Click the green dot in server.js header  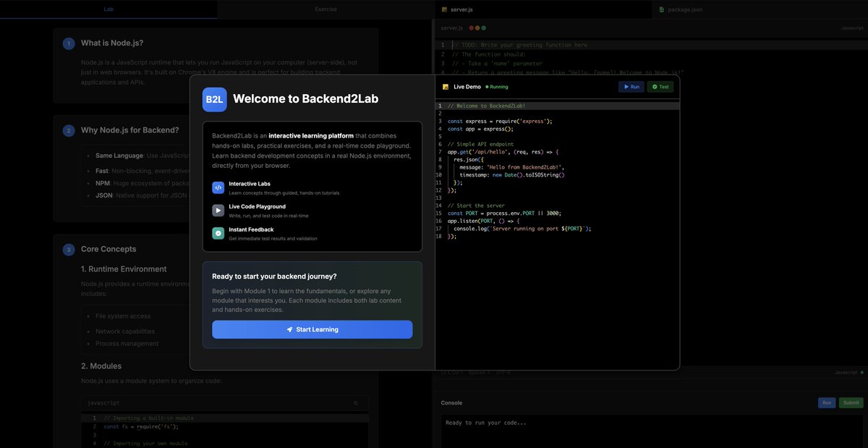click(x=483, y=28)
